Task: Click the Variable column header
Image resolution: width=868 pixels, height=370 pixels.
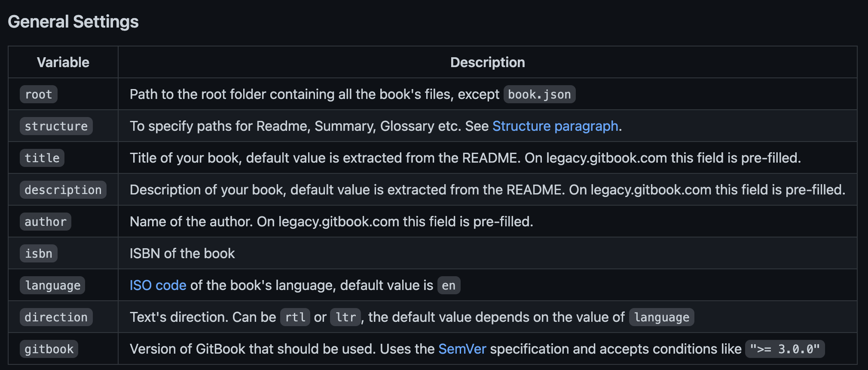Action: click(x=63, y=62)
